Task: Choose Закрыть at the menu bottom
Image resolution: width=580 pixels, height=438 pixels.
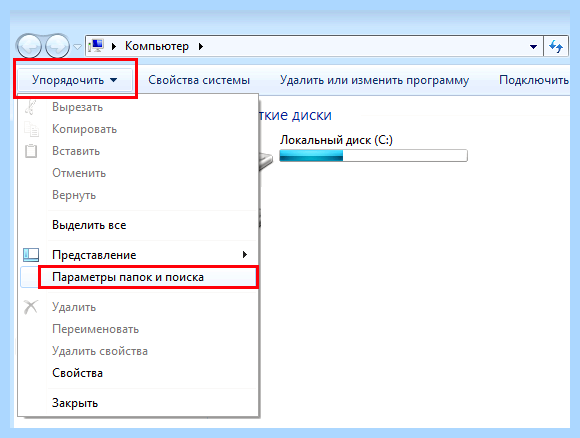Action: tap(139, 403)
